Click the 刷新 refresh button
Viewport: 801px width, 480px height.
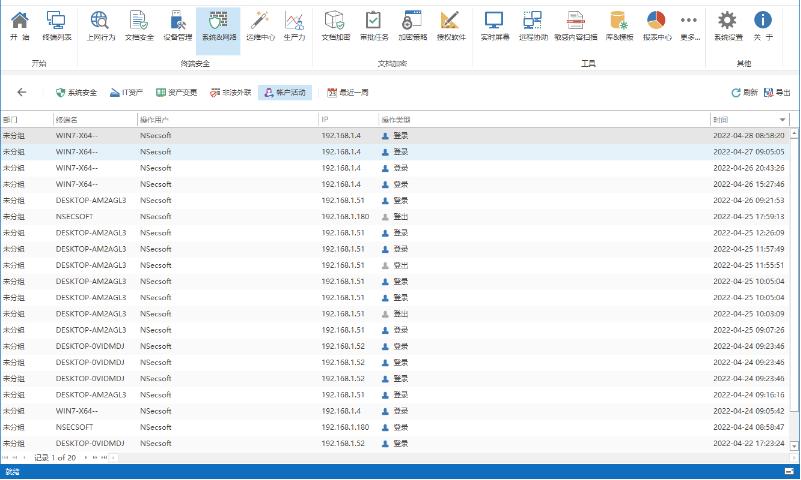(744, 92)
